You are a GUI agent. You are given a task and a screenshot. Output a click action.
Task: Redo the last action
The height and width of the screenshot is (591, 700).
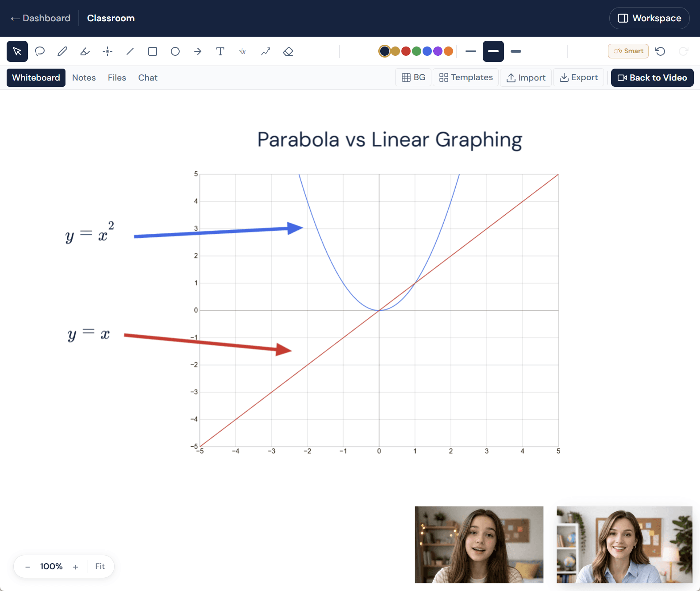point(683,51)
